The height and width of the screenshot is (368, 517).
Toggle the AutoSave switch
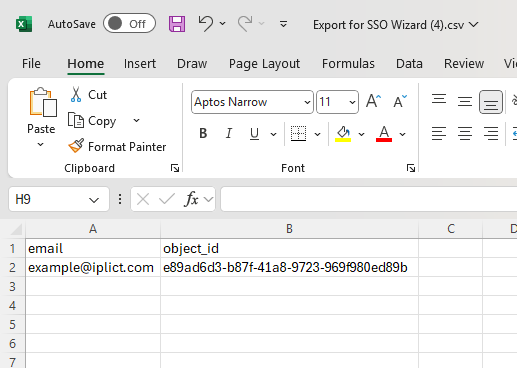pos(129,24)
